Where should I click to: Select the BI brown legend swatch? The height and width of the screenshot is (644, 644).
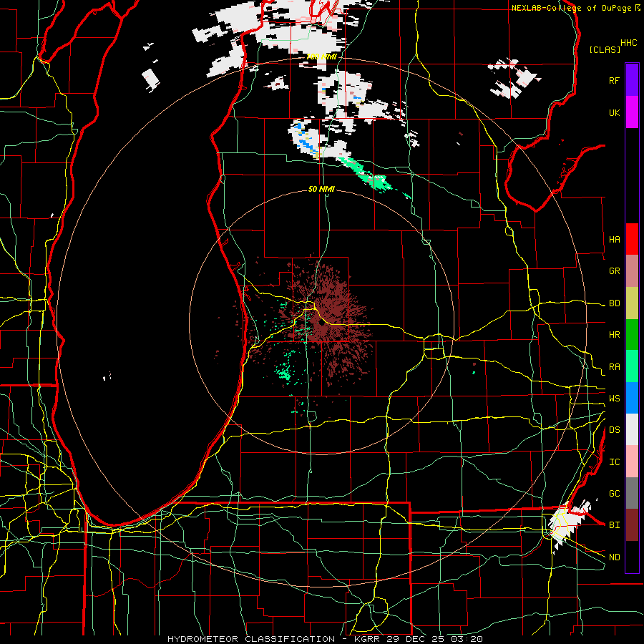pyautogui.click(x=632, y=525)
